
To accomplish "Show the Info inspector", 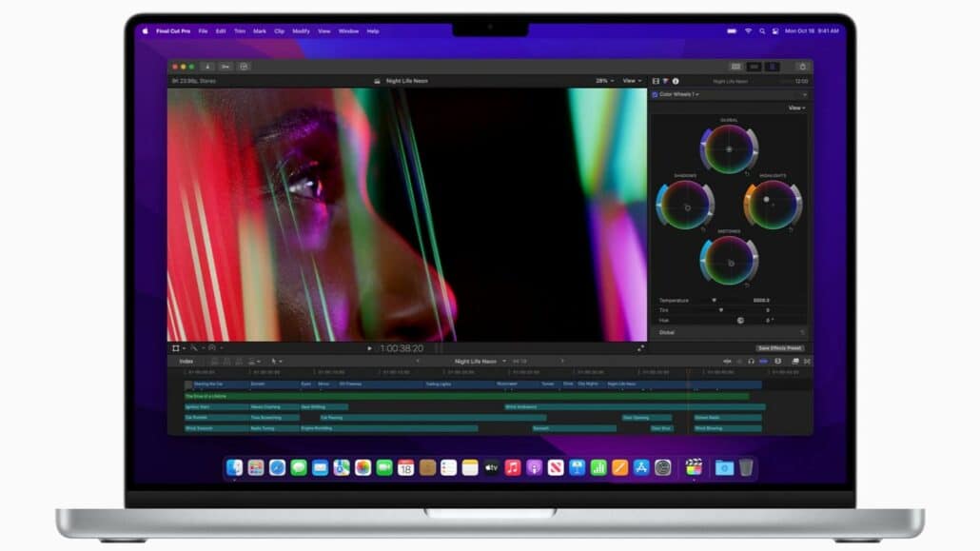I will click(676, 81).
